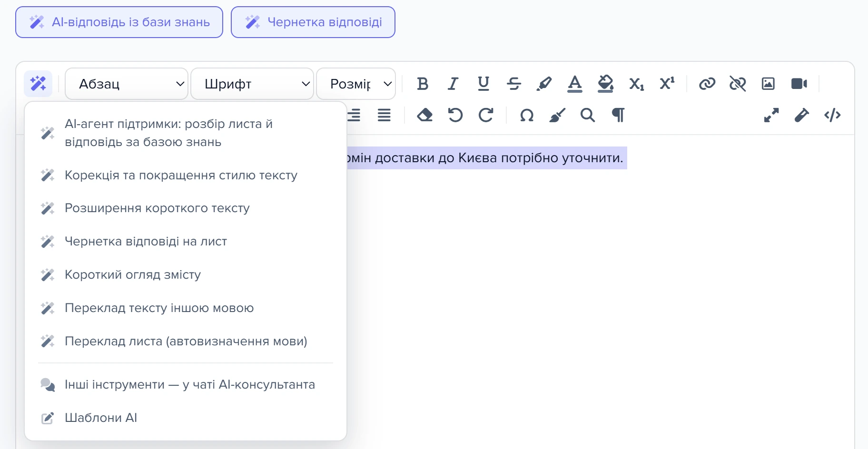Click the highlighted text about доставки до Києва

[x=486, y=158]
